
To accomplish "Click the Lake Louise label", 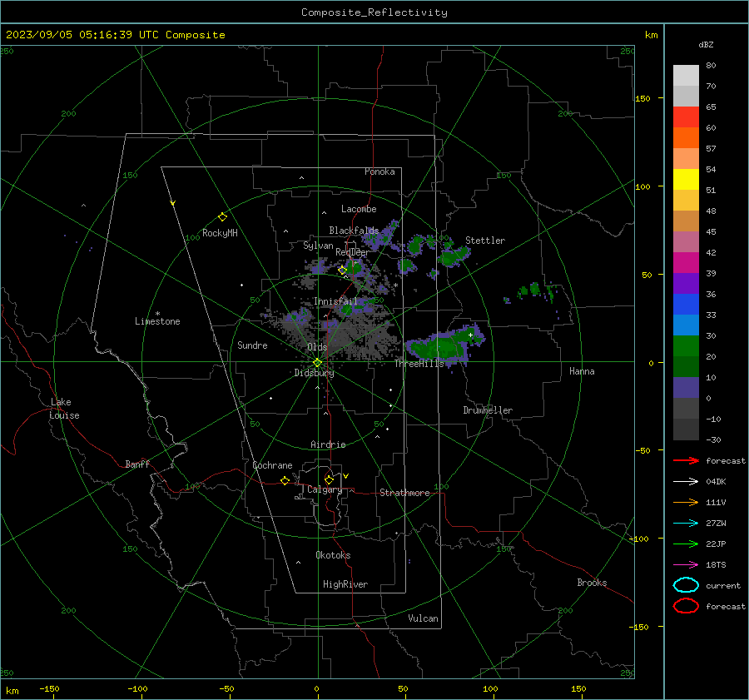I will pyautogui.click(x=64, y=409).
